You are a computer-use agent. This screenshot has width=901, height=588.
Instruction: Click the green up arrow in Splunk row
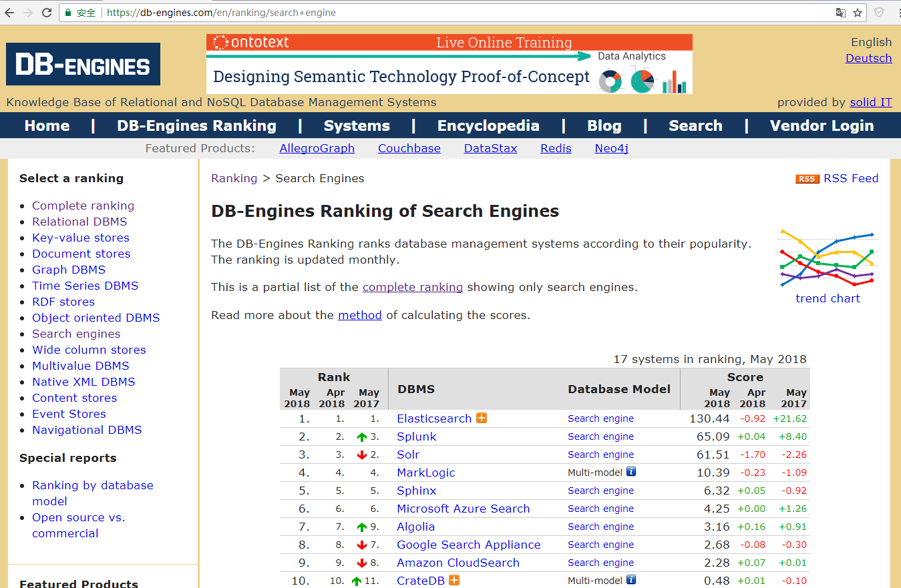(362, 437)
